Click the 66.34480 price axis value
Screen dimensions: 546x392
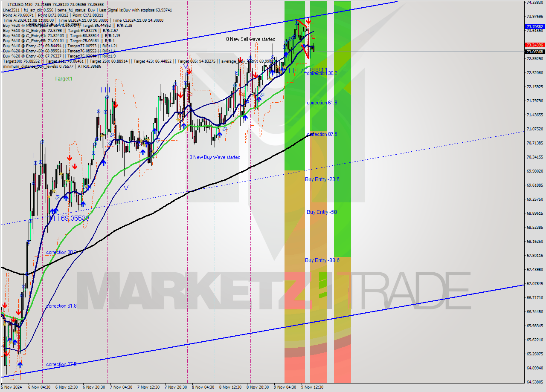tap(534, 312)
